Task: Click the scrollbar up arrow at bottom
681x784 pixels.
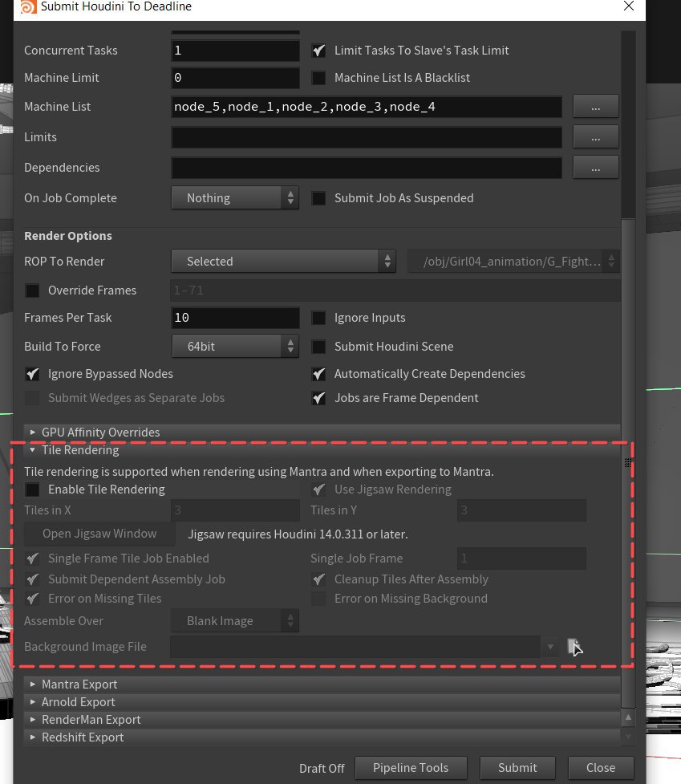Action: pos(628,717)
